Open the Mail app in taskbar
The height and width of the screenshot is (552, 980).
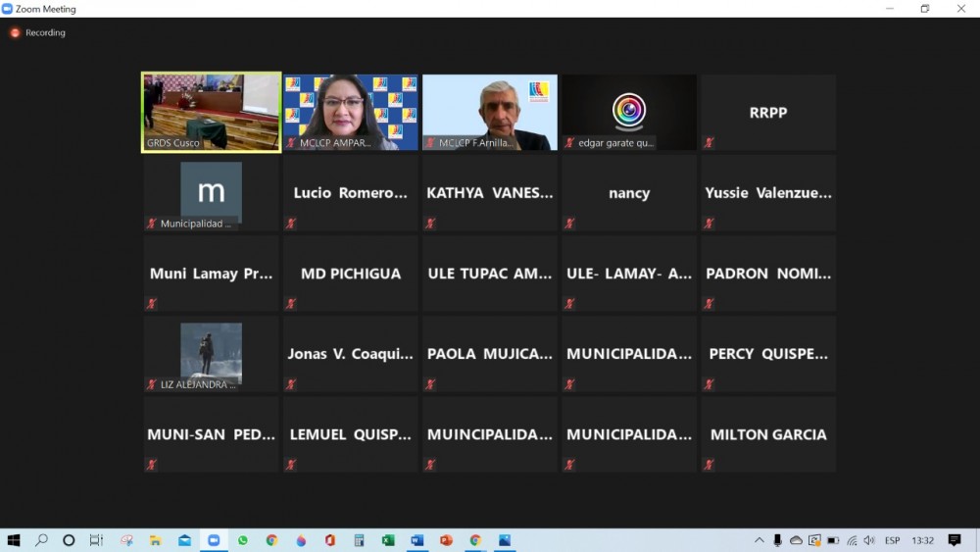point(184,540)
